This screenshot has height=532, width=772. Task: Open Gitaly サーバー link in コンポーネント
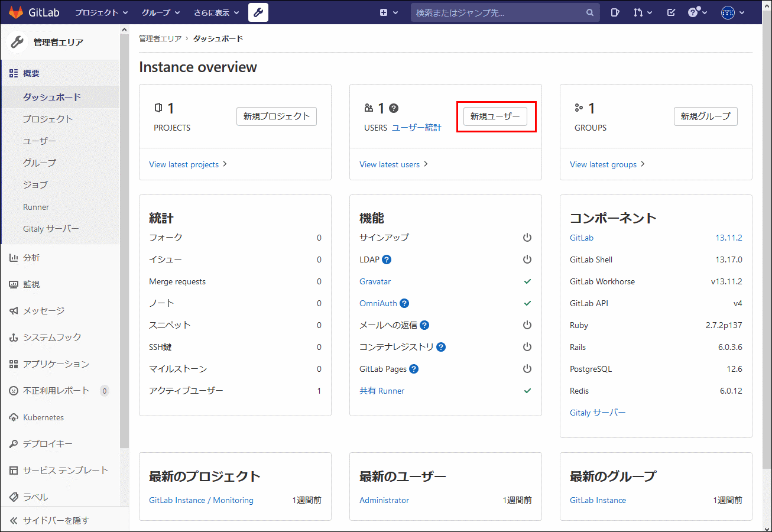click(598, 413)
